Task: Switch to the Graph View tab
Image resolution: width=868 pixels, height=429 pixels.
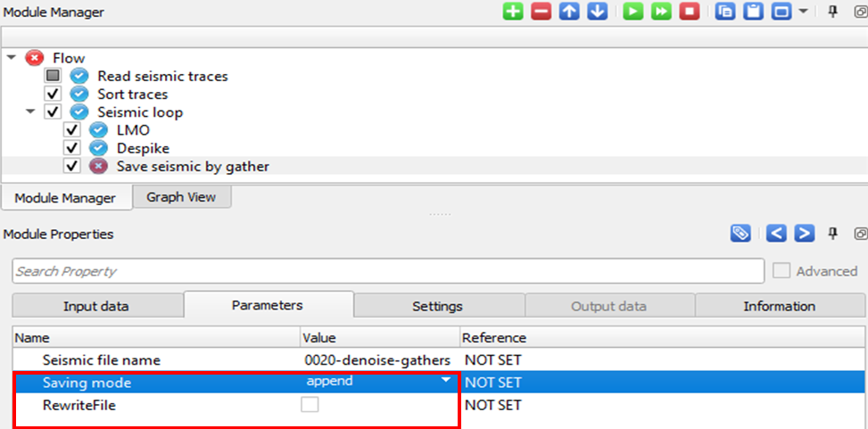Action: point(181,196)
